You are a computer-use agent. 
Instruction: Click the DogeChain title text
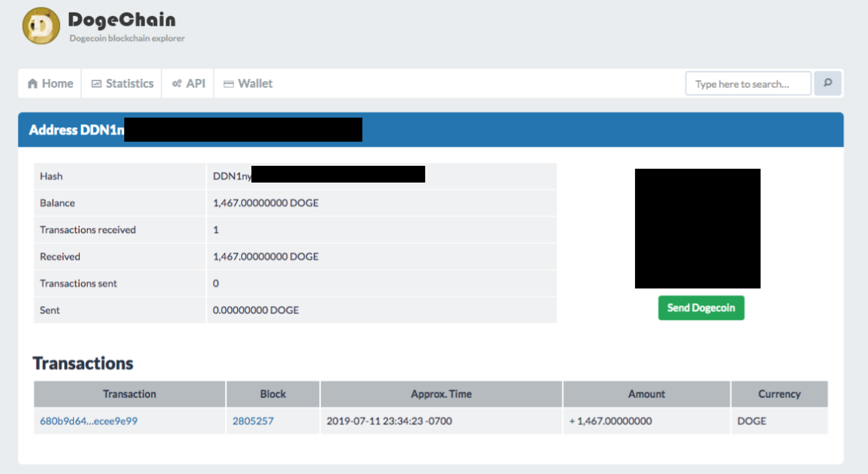(x=122, y=20)
